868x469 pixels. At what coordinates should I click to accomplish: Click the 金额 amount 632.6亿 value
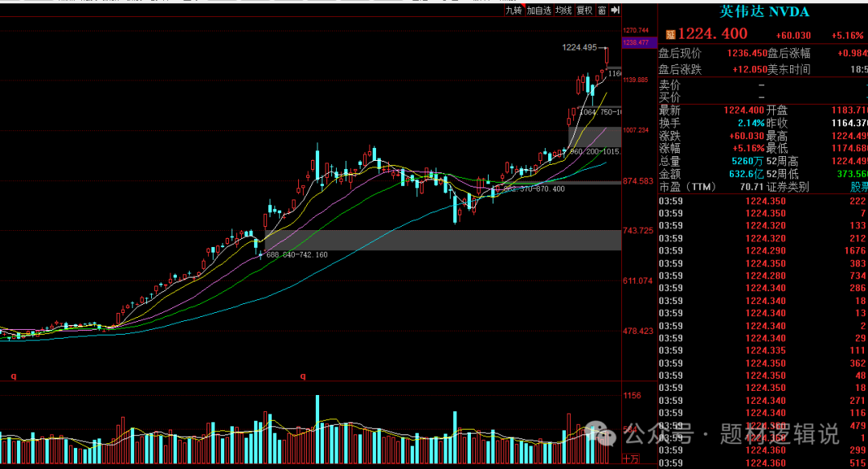pos(746,174)
